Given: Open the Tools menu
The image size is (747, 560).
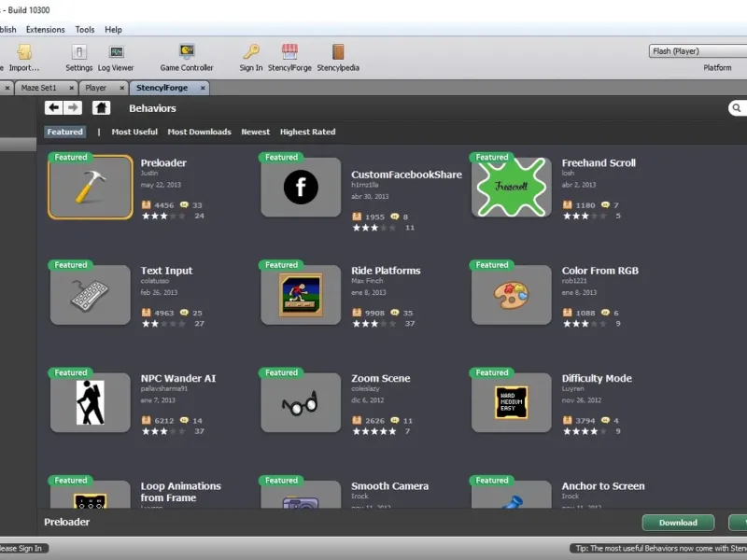Looking at the screenshot, I should (85, 30).
